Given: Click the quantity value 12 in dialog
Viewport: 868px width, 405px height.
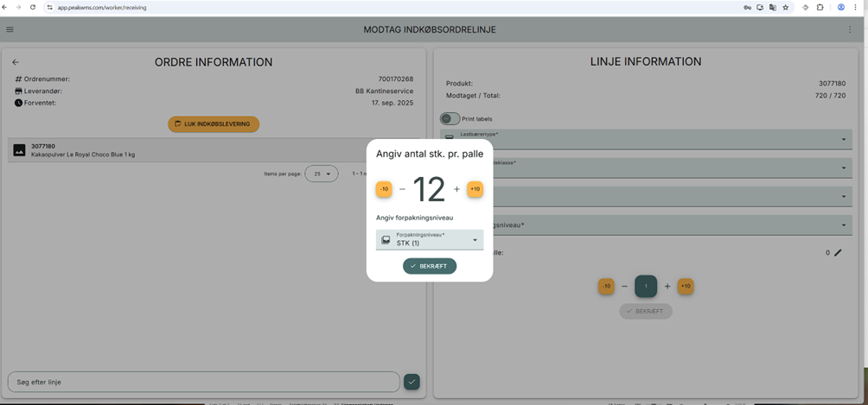Looking at the screenshot, I should pos(429,189).
